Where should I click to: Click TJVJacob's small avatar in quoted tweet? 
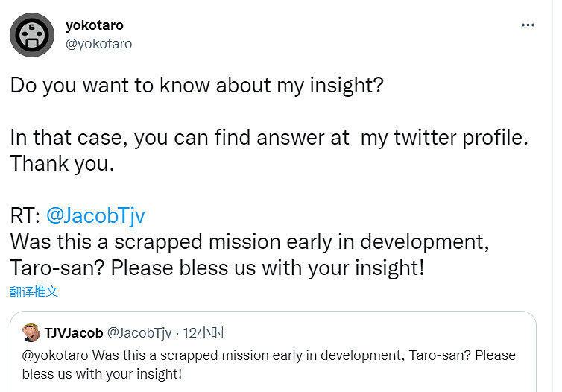[x=31, y=332]
